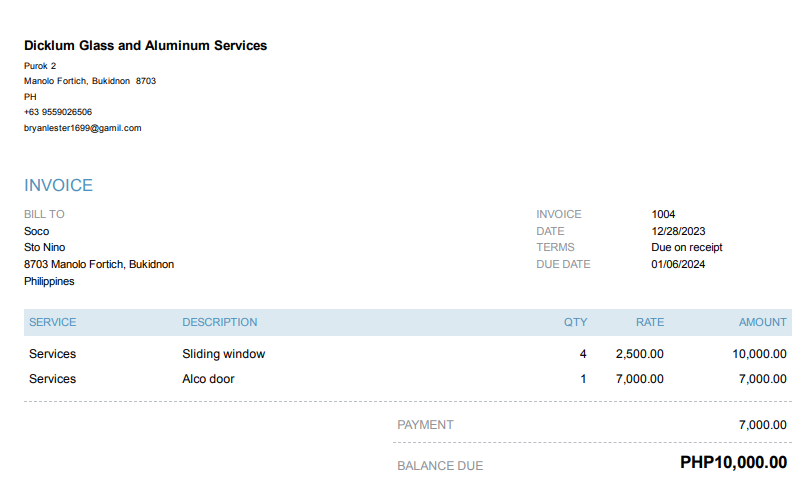Click the AMOUNT column header
The height and width of the screenshot is (504, 811).
tap(762, 322)
